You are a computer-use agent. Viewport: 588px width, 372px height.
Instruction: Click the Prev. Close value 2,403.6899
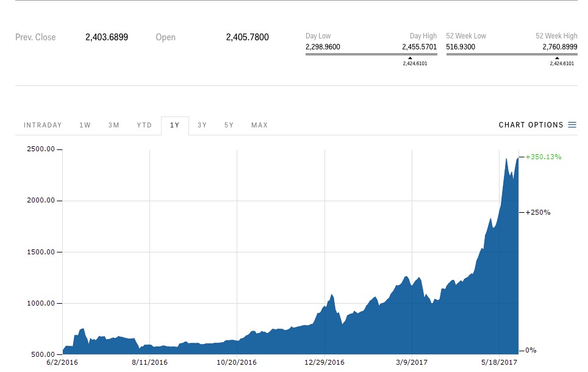click(x=107, y=37)
